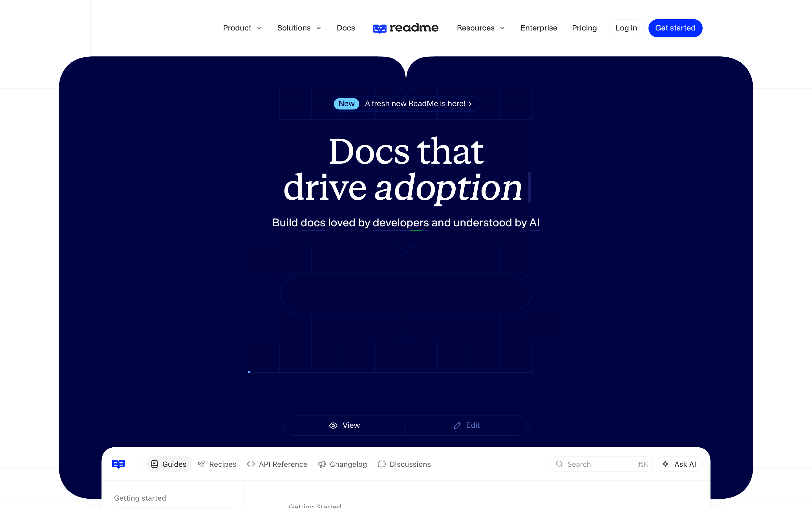Click the Guides document icon
The image size is (812, 508).
[x=154, y=464]
